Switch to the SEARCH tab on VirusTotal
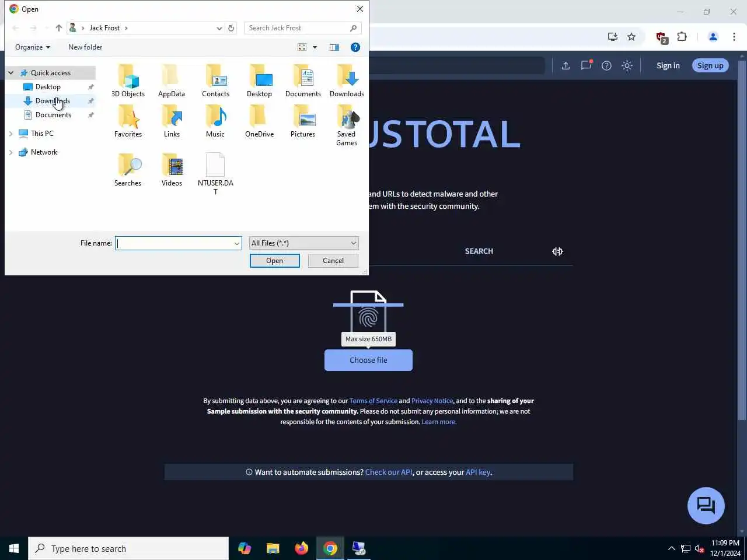747x560 pixels. tap(479, 251)
